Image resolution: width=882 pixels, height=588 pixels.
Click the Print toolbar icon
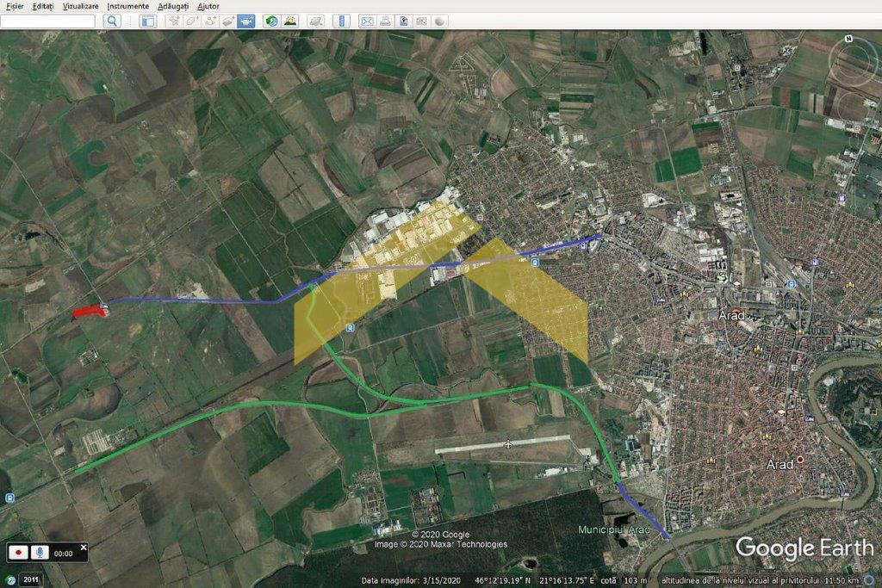click(x=385, y=21)
